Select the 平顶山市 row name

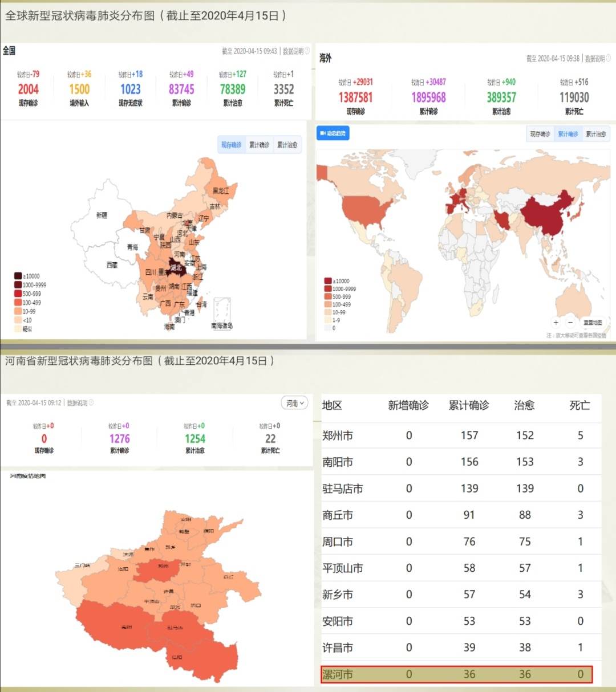pos(343,568)
